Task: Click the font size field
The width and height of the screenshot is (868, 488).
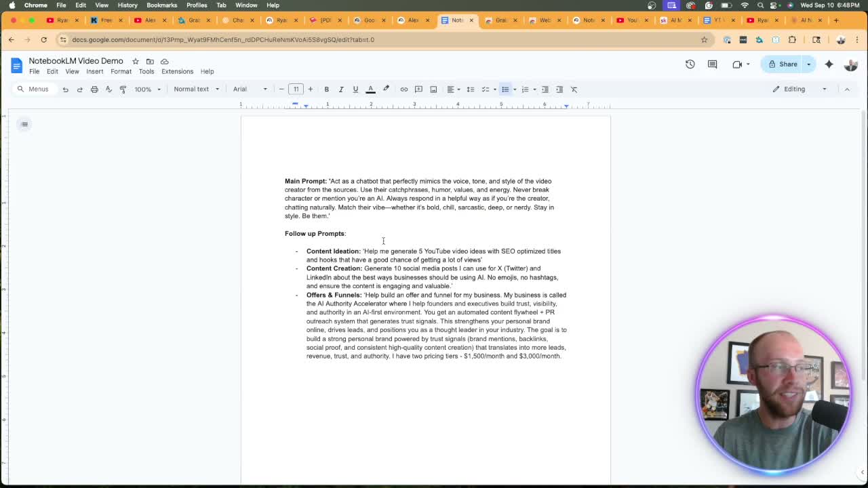Action: (x=296, y=89)
